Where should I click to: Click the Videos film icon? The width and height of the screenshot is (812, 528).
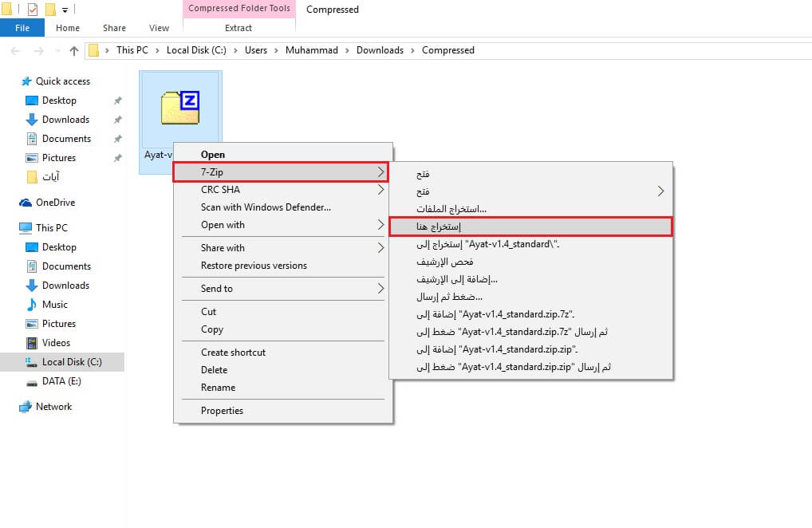click(32, 343)
